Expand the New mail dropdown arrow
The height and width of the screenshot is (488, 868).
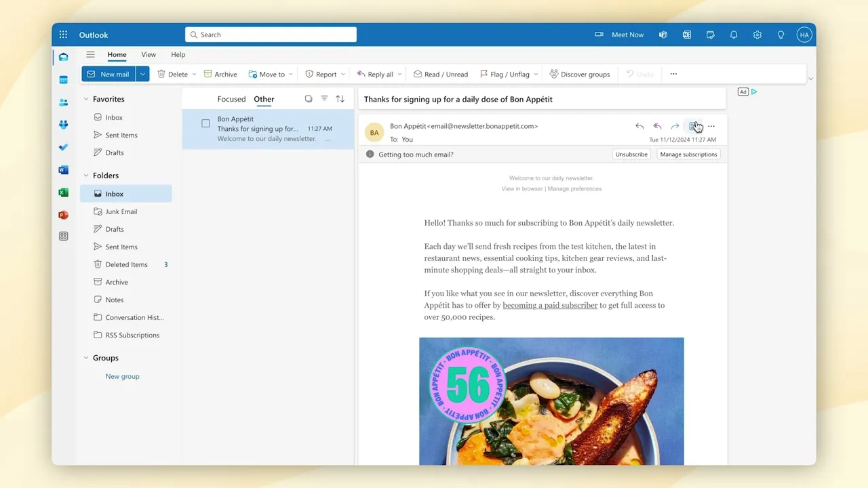[142, 74]
